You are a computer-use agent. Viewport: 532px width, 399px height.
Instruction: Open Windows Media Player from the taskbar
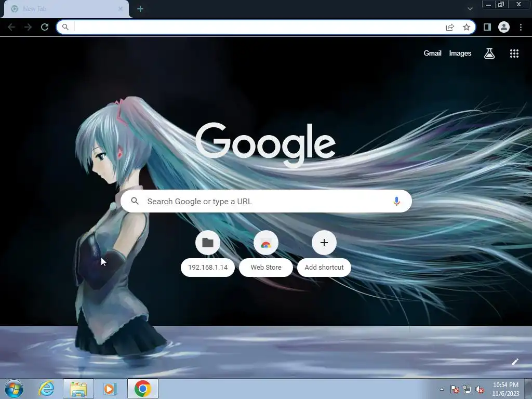pos(110,389)
